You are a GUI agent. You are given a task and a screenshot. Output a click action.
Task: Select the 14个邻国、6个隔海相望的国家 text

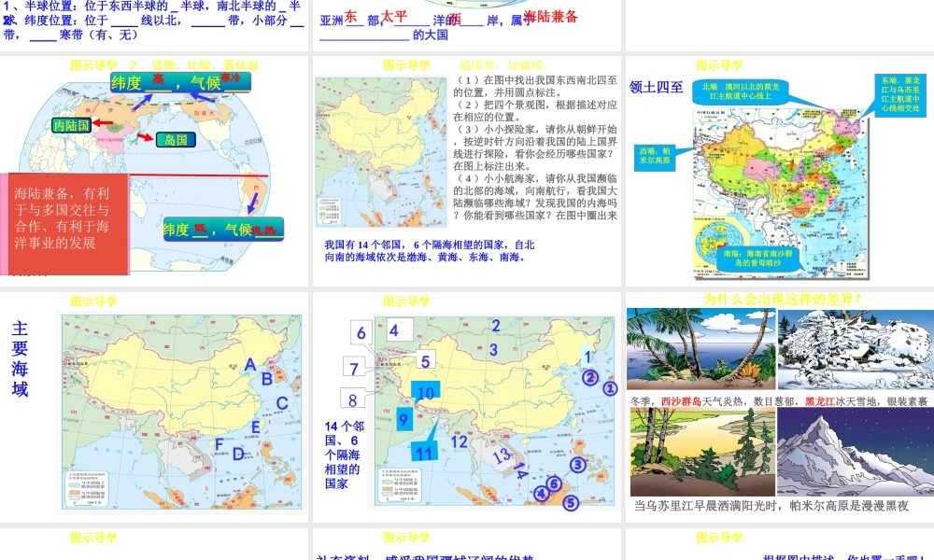coord(344,455)
